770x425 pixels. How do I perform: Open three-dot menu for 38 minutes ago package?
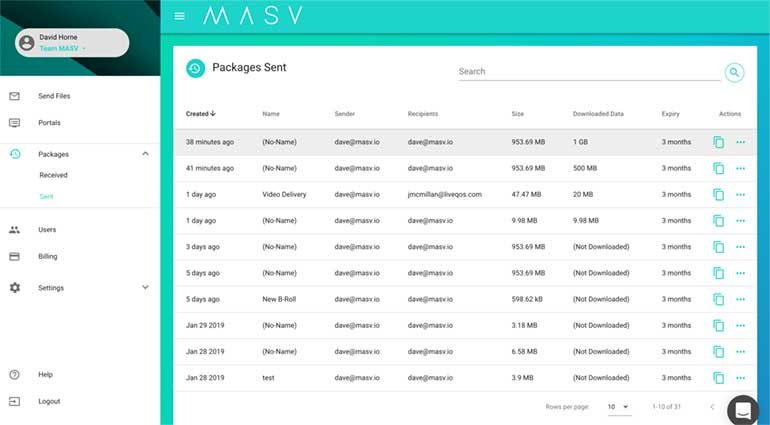tap(740, 143)
